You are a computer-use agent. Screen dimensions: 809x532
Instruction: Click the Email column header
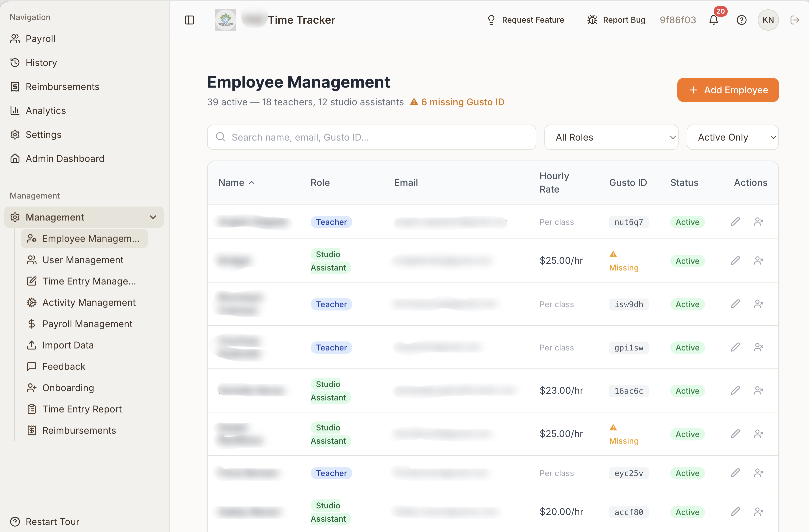point(406,183)
